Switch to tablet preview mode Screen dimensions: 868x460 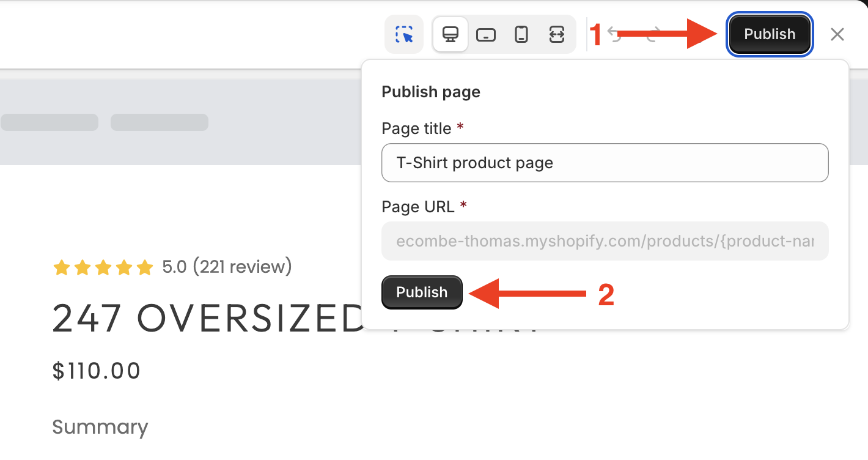click(486, 34)
